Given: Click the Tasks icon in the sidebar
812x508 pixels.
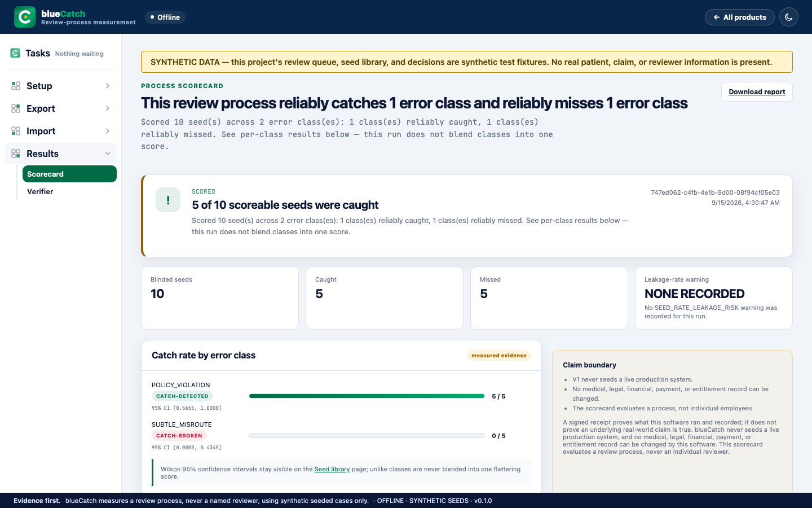Looking at the screenshot, I should tap(15, 53).
